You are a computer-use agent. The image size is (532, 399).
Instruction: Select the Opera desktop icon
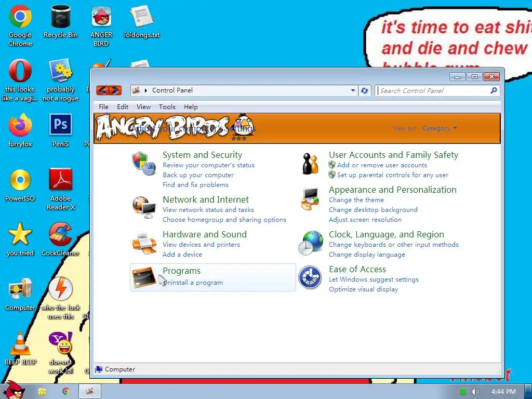(20, 80)
